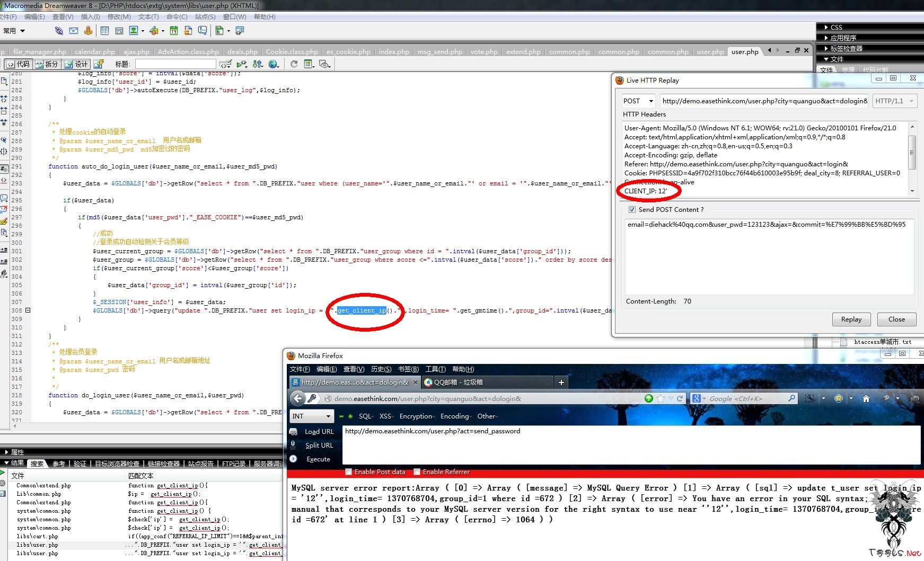Click the View Options icon
Screen dimensions: 924x561
[x=309, y=64]
